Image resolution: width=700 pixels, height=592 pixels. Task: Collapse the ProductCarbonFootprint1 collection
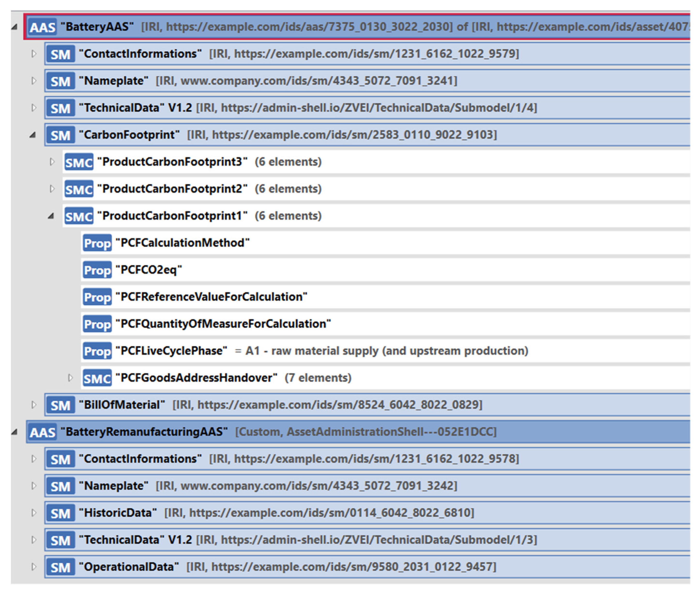[51, 216]
